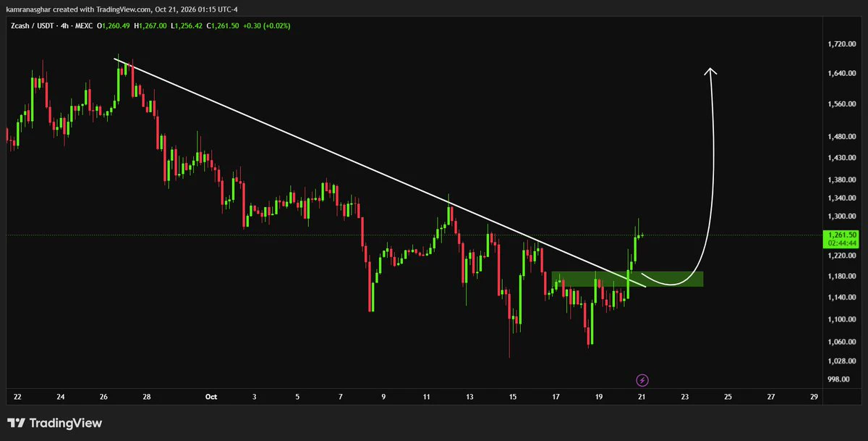Click the 1,220.00 price axis label
The image size is (868, 441).
pyautogui.click(x=842, y=256)
